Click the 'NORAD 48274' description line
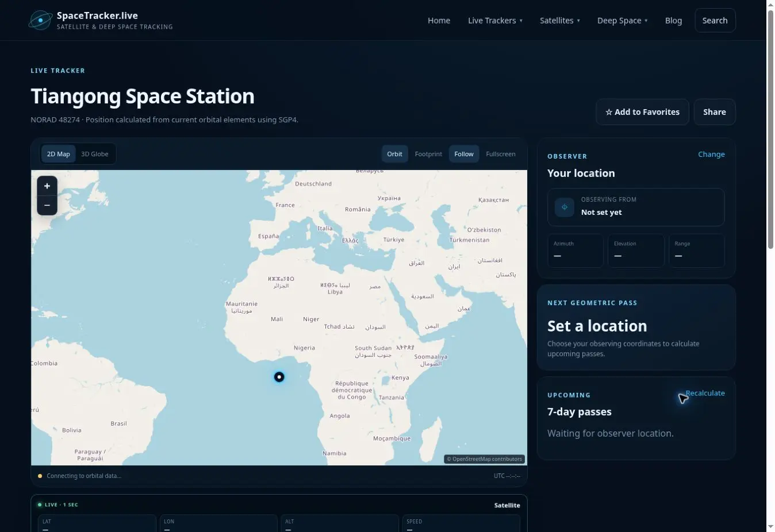 pos(164,119)
